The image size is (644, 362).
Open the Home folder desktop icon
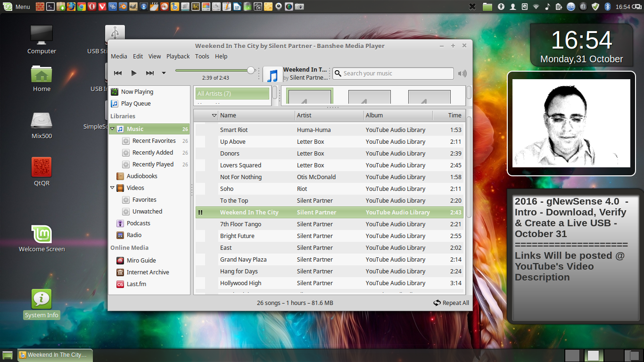[x=41, y=78]
